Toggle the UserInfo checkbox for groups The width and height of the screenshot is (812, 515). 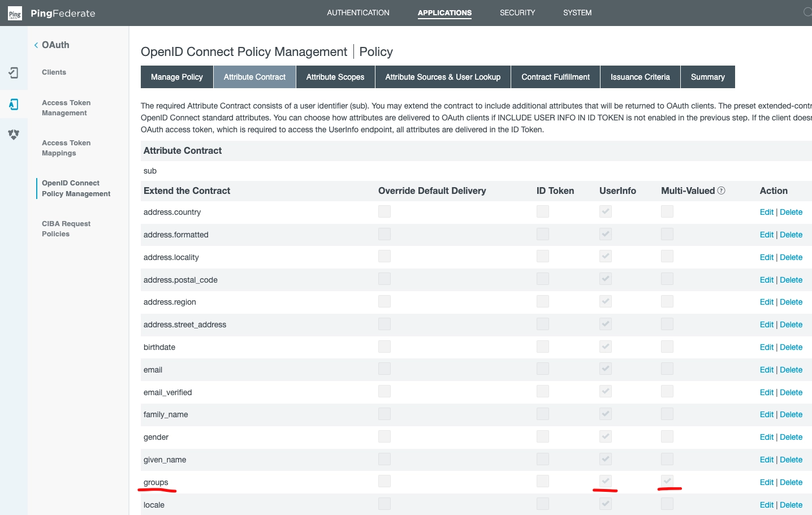pos(606,481)
